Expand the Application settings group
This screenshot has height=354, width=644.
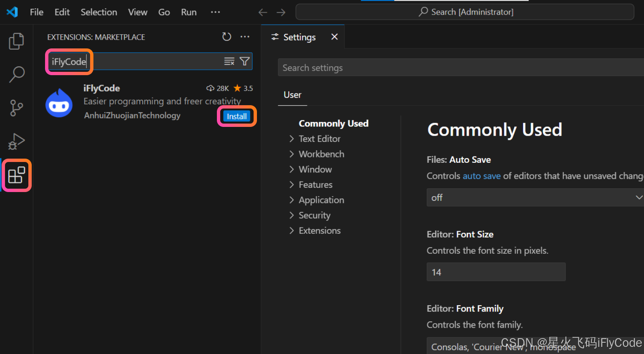[x=321, y=200]
